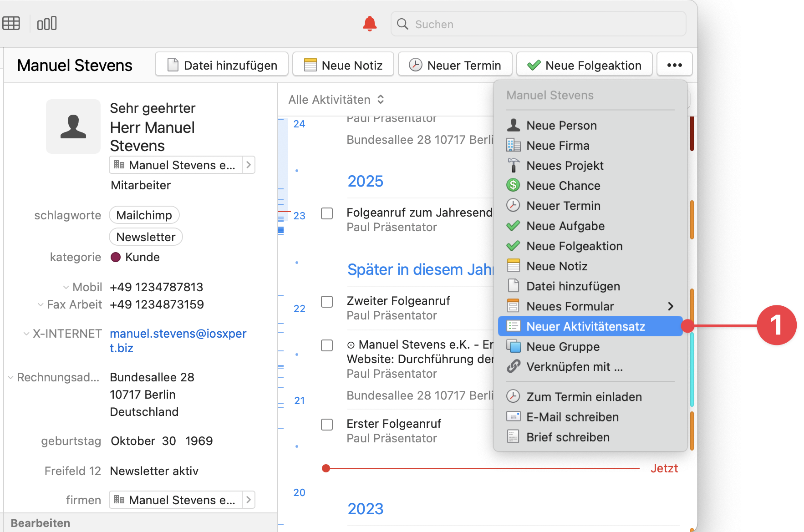804x532 pixels.
Task: Switch to the table grid view icon
Action: point(11,23)
